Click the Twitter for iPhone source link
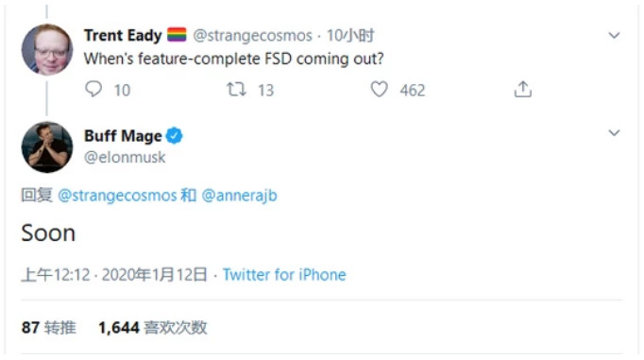 (x=284, y=275)
